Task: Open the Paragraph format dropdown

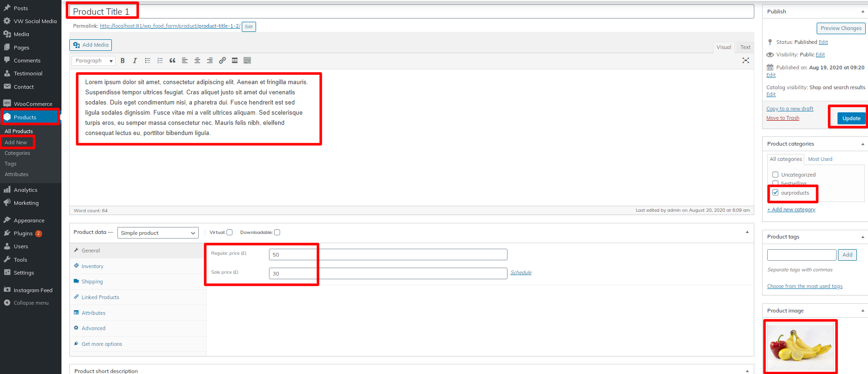Action: [x=93, y=61]
